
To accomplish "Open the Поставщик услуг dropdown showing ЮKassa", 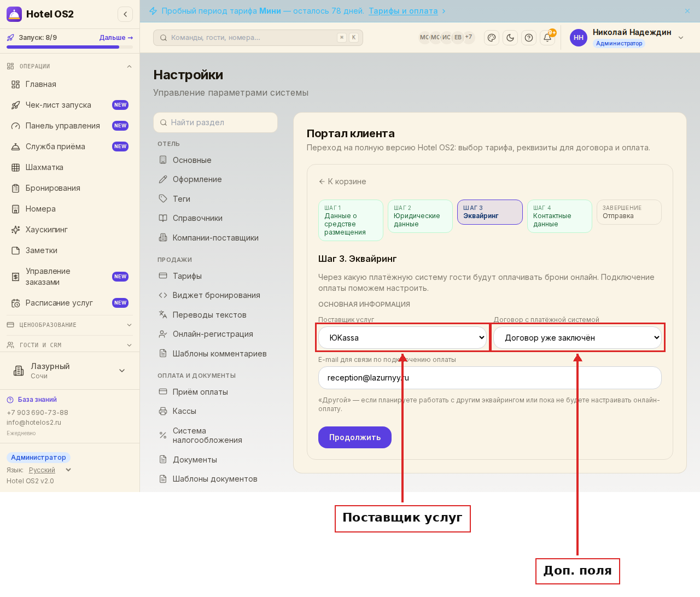I will (402, 338).
